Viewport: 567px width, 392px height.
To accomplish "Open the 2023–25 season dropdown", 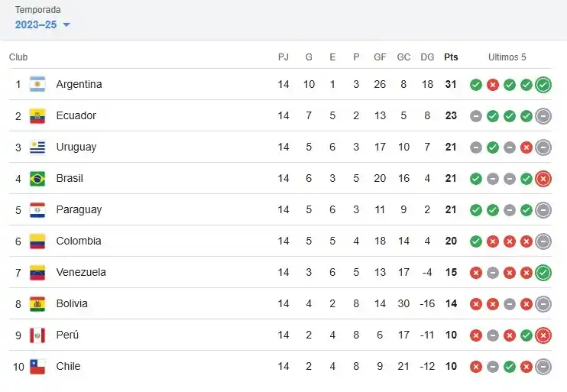I will pos(43,24).
